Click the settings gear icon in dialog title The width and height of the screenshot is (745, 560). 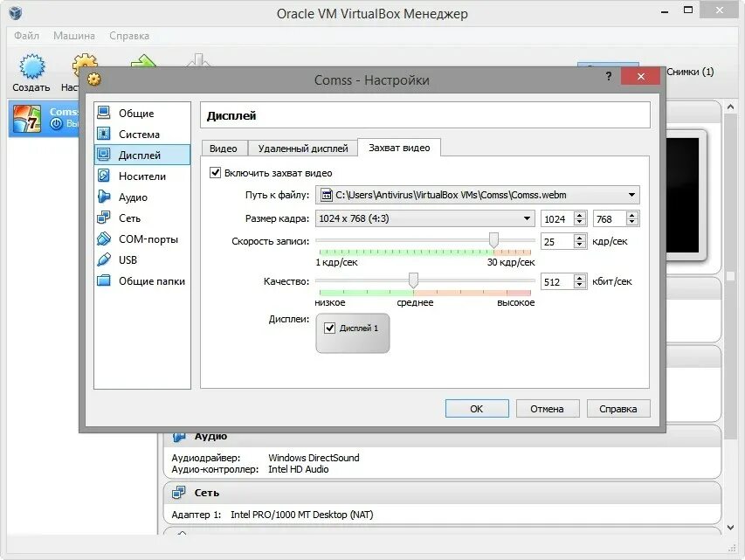pos(94,80)
